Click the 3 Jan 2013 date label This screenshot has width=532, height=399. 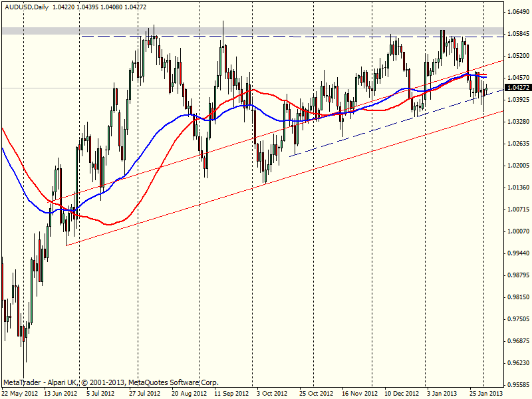click(442, 394)
